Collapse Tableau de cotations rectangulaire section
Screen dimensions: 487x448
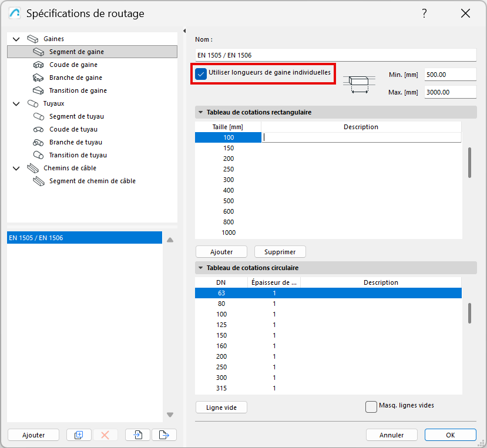coord(200,112)
